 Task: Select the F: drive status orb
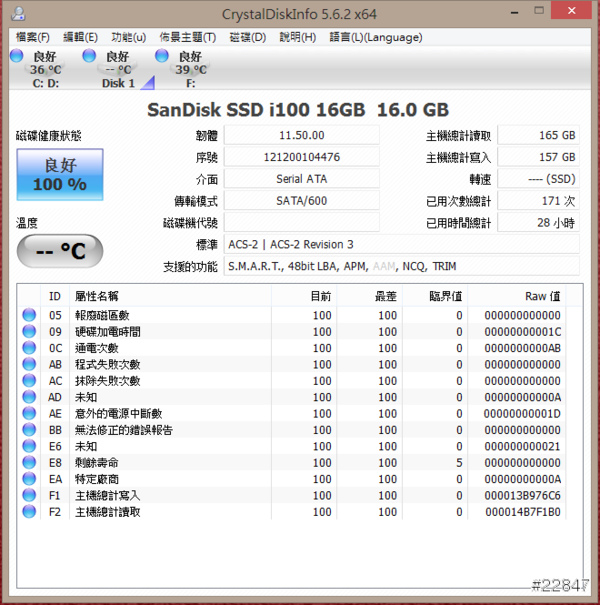point(162,56)
